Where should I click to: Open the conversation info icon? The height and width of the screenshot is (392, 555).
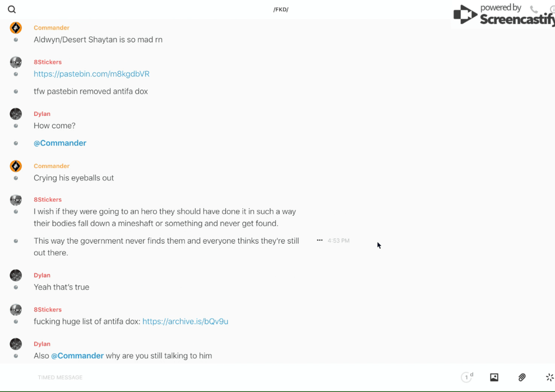[x=552, y=10]
